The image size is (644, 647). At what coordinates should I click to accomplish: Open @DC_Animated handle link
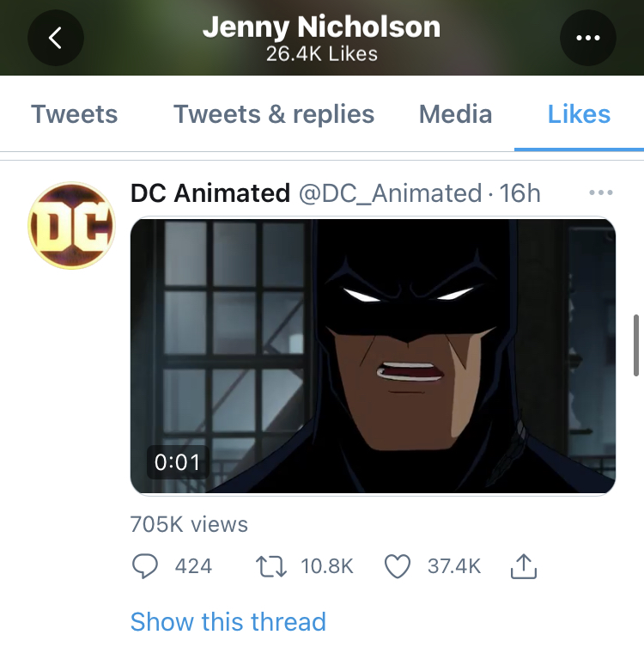tap(390, 193)
